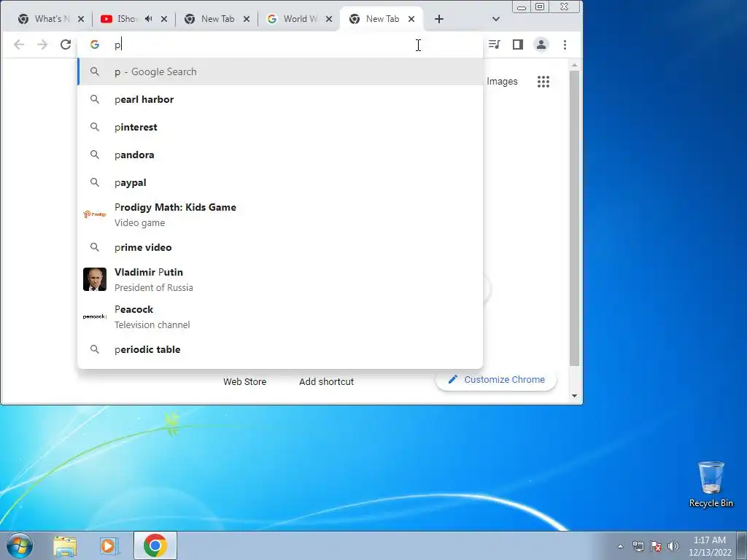Click the Peacock logo icon in suggestions
This screenshot has width=747, height=560.
95,316
